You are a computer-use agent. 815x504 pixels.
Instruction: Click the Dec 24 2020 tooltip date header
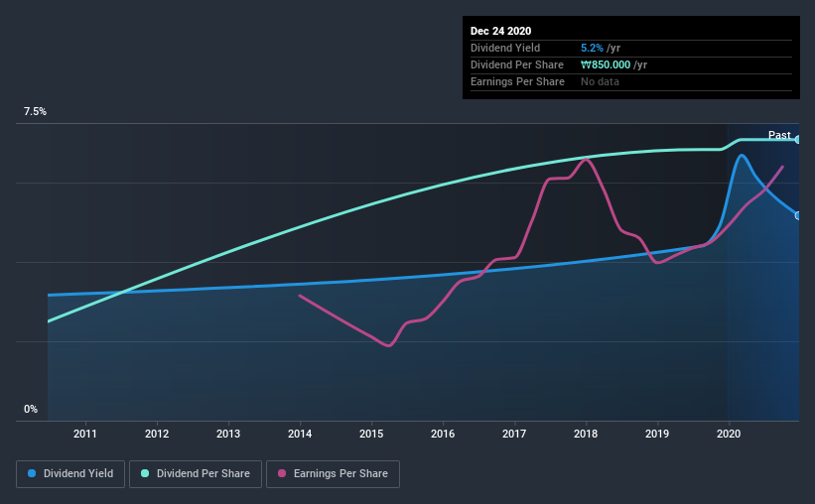click(500, 31)
